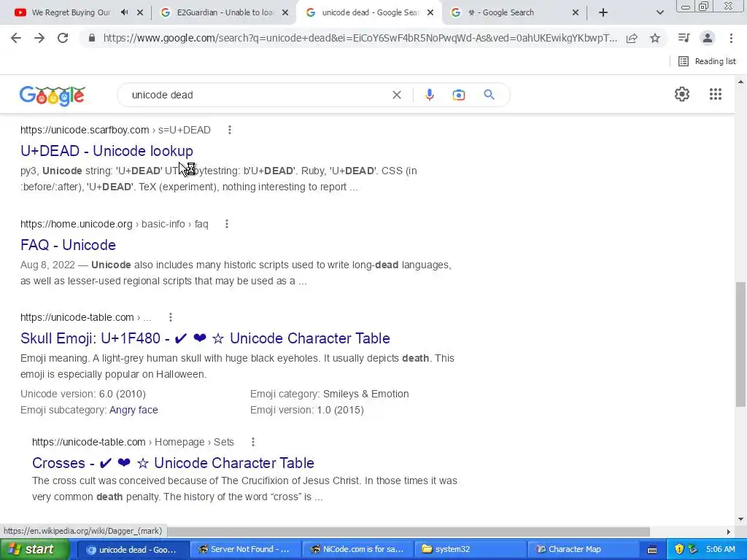Viewport: 747px width, 560px height.
Task: Click the page scroll up arrow
Action: click(x=741, y=82)
